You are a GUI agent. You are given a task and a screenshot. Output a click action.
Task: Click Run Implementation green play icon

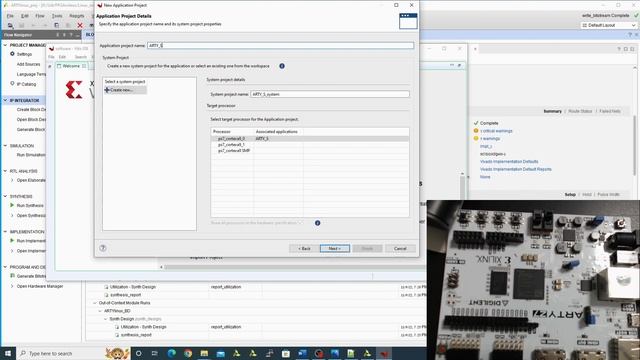point(12,241)
